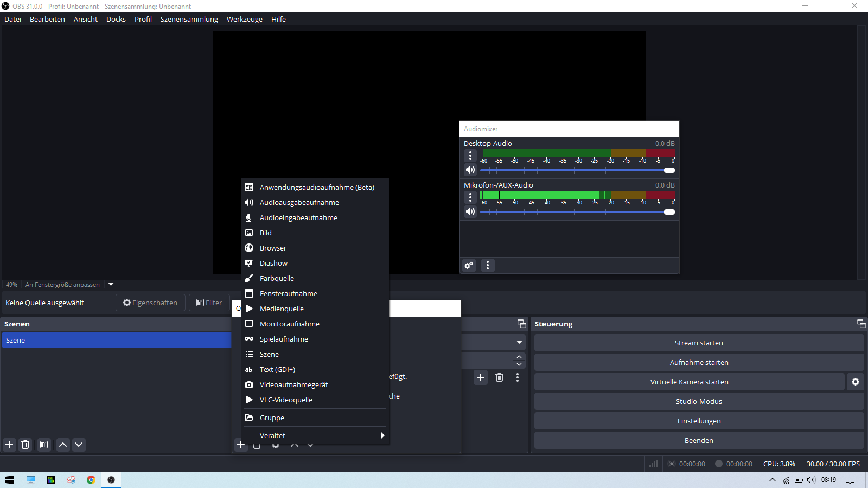Image resolution: width=868 pixels, height=488 pixels.
Task: Move scene down with the arrow icon
Action: coord(79,445)
